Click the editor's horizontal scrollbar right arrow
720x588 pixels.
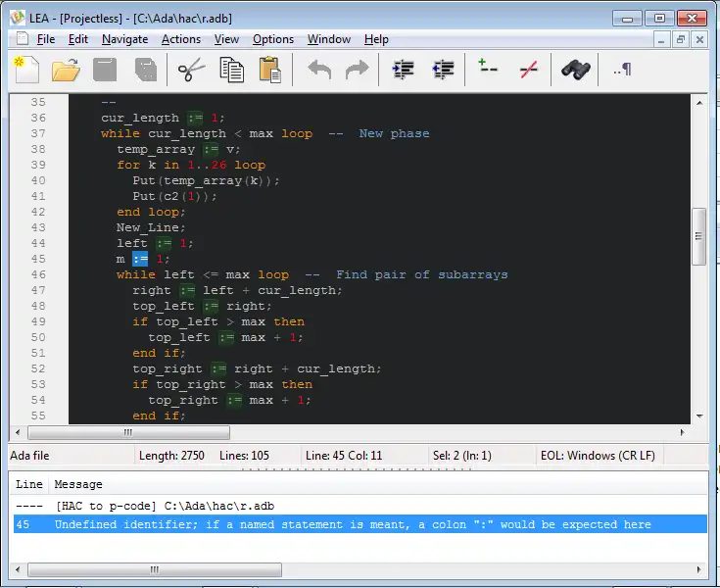click(x=684, y=432)
